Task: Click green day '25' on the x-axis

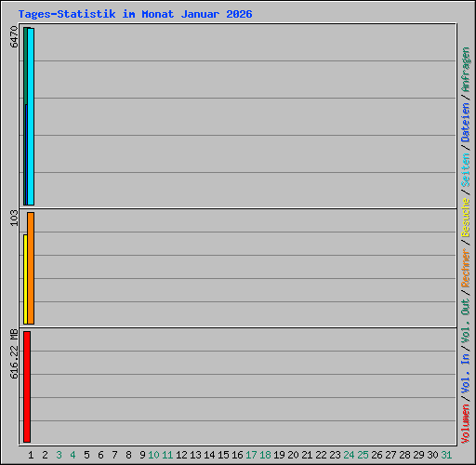Action: pos(363,455)
